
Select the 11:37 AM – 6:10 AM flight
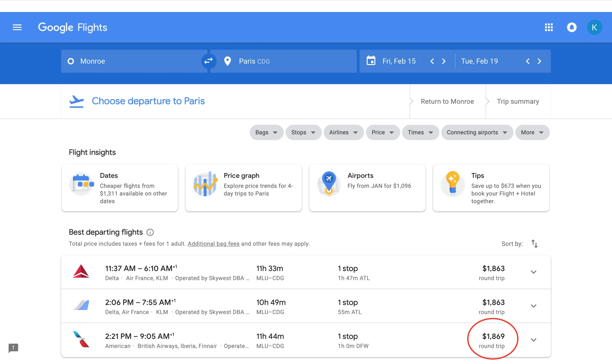tap(306, 272)
